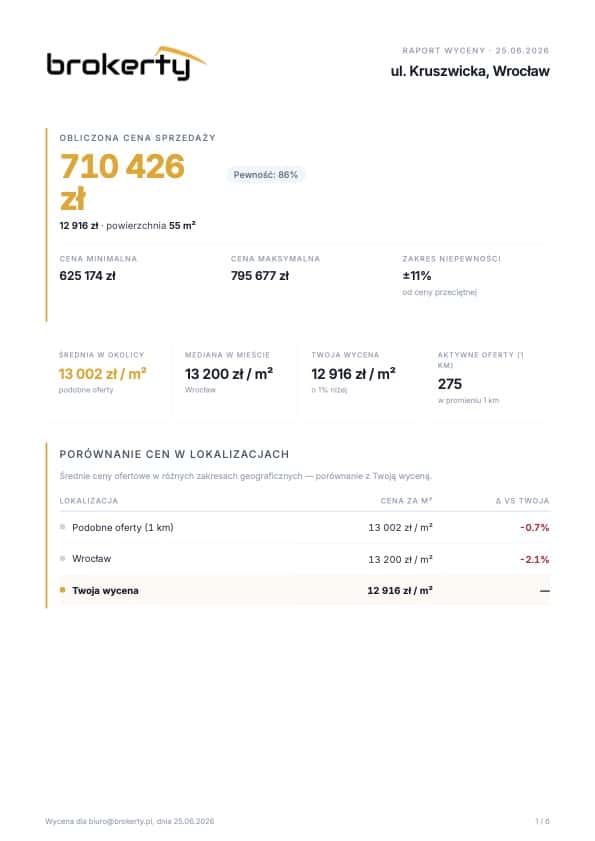595x841 pixels.
Task: Click the Twoja wycena 12 916 zł card
Action: click(362, 379)
